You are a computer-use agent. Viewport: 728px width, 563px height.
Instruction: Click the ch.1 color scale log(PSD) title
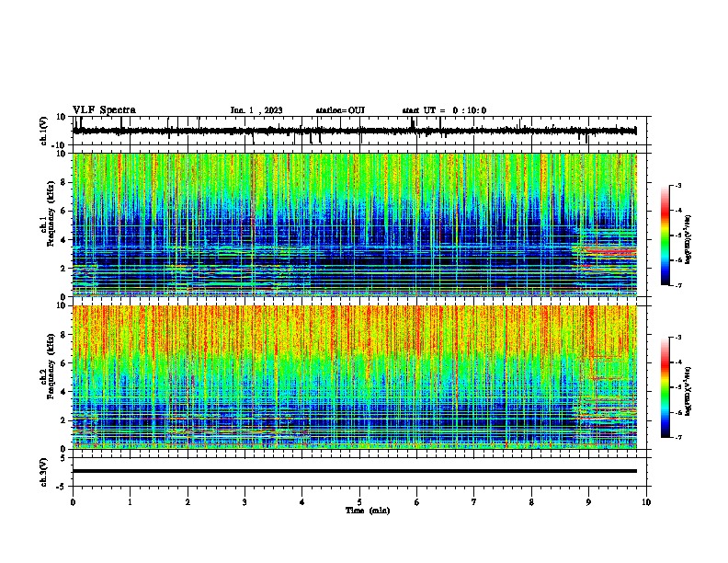(688, 239)
